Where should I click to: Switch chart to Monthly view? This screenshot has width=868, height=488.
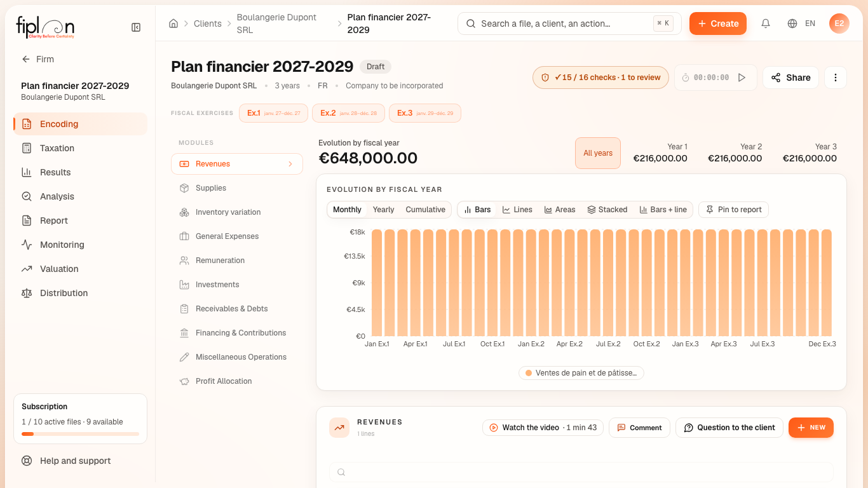pos(347,210)
